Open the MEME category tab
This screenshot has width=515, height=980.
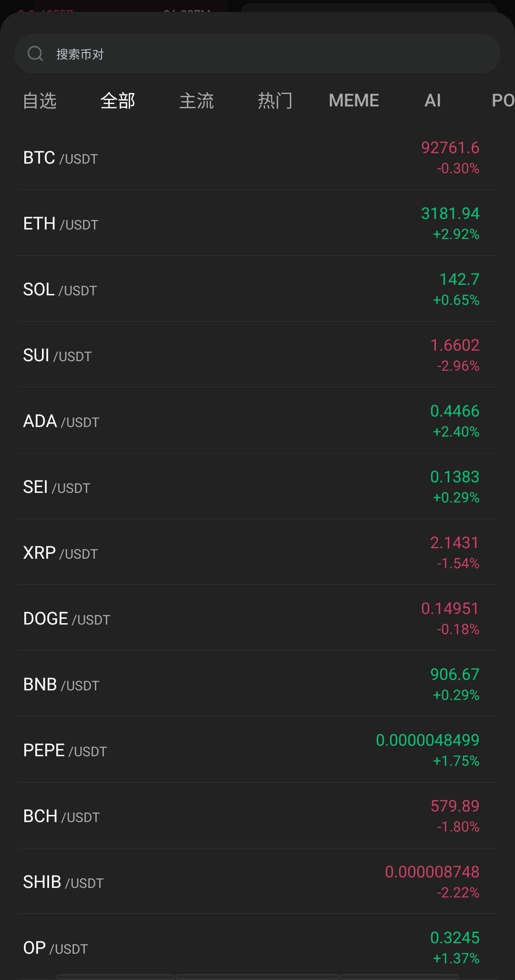pos(353,101)
